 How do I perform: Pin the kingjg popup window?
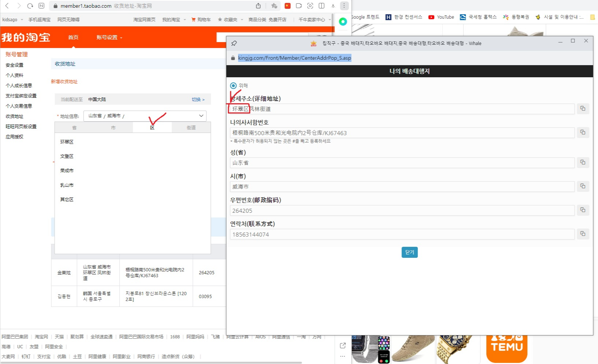click(x=234, y=43)
